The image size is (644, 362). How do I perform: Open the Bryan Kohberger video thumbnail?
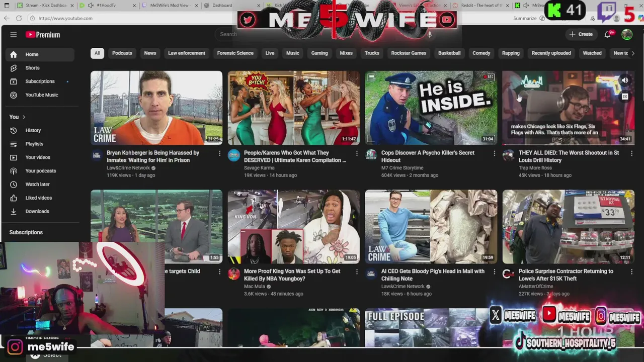coord(156,108)
